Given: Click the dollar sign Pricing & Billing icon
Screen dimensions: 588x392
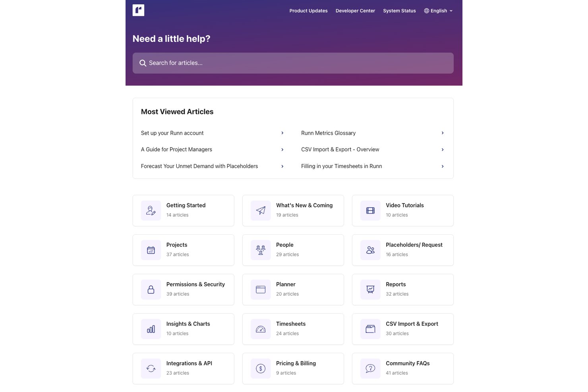Looking at the screenshot, I should tap(261, 369).
